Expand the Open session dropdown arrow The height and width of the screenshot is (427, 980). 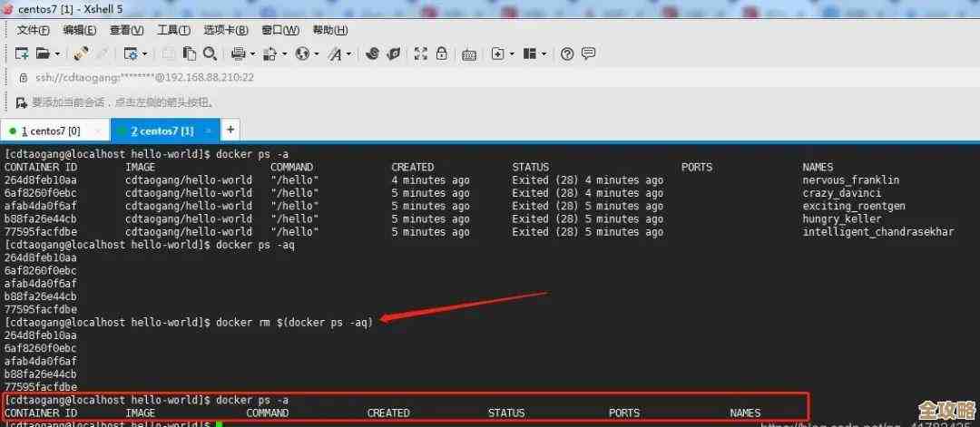tap(57, 54)
